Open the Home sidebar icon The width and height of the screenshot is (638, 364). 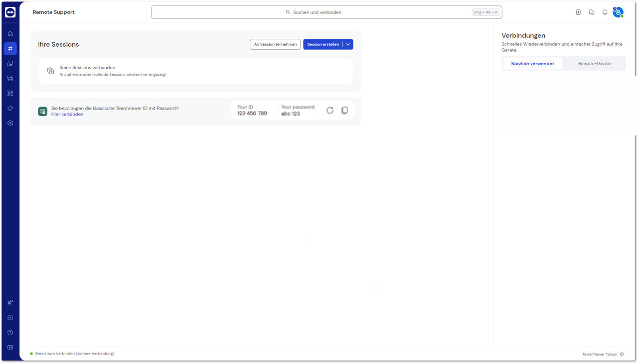click(x=10, y=33)
